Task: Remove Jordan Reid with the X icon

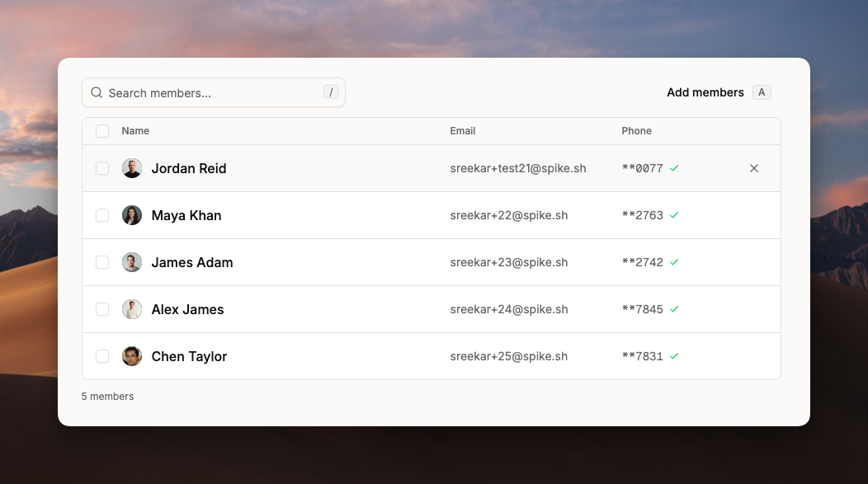Action: pyautogui.click(x=754, y=168)
